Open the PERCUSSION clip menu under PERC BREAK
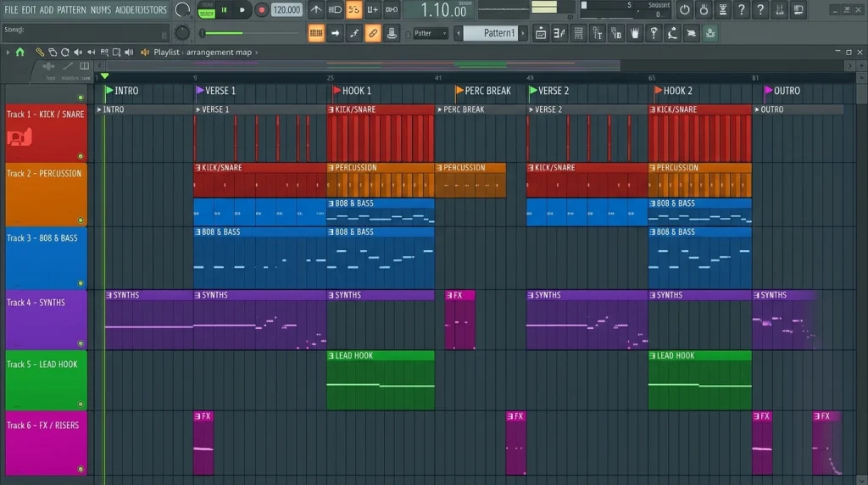This screenshot has width=868, height=485. (x=439, y=168)
